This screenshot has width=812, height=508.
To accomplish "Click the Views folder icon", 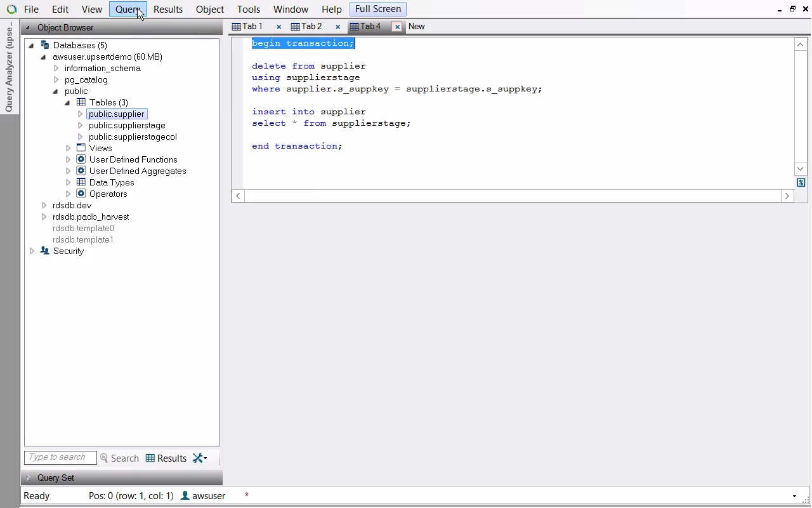I will point(81,148).
